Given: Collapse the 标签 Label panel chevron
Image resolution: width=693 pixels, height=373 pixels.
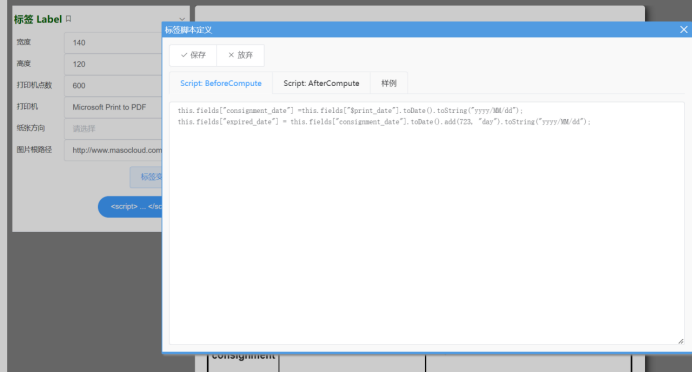Looking at the screenshot, I should pyautogui.click(x=182, y=19).
